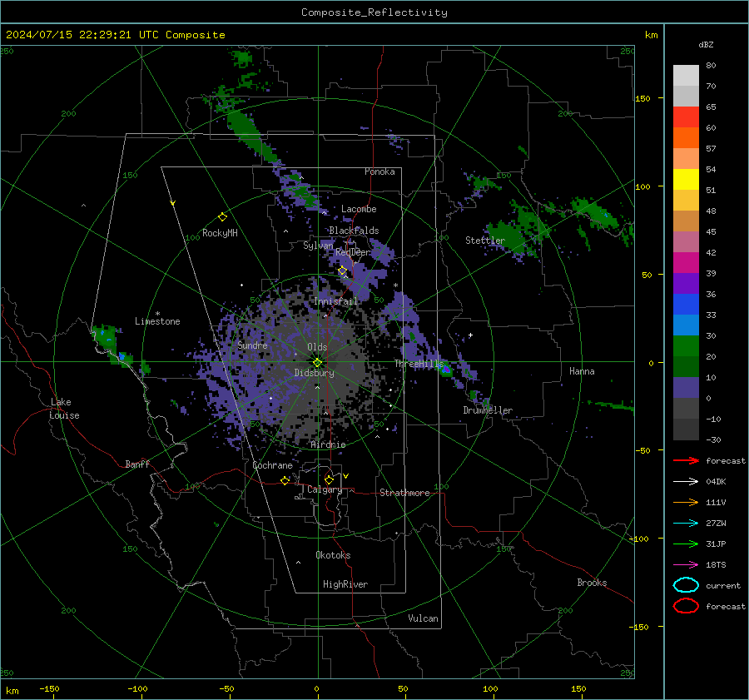Click the Ponoka city label

click(379, 171)
